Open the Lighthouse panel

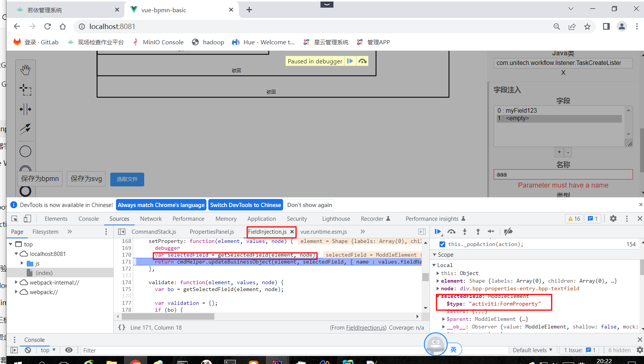tap(336, 219)
